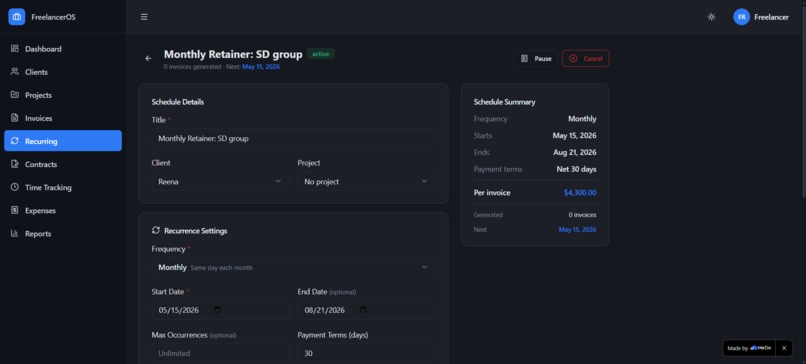Click the Monthly Retainer: SD group heading

[x=233, y=54]
